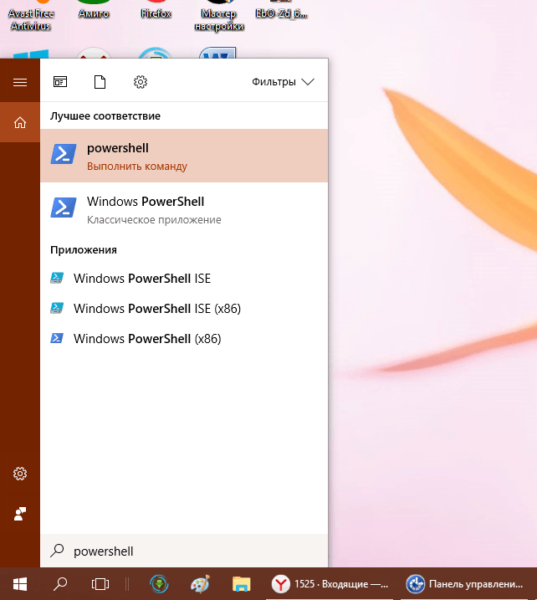The width and height of the screenshot is (537, 600).
Task: Open the feedback person icon in sidebar
Action: tap(20, 514)
